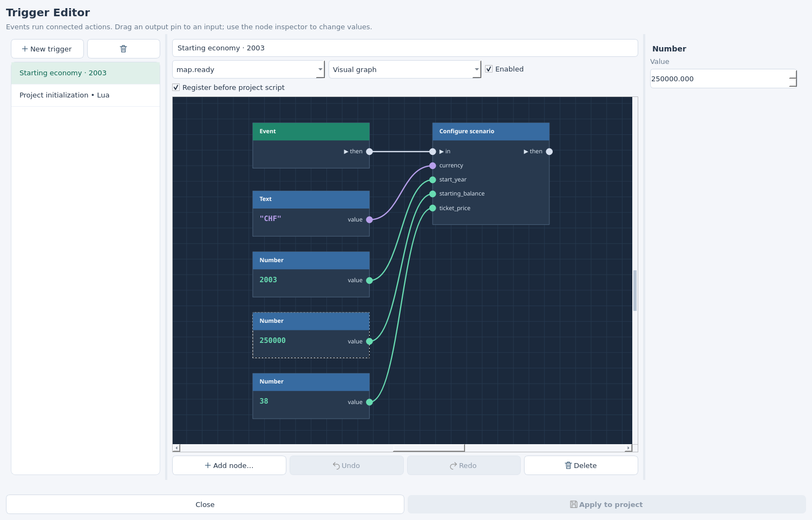The image size is (812, 520).
Task: Click the Add node... button
Action: point(229,465)
